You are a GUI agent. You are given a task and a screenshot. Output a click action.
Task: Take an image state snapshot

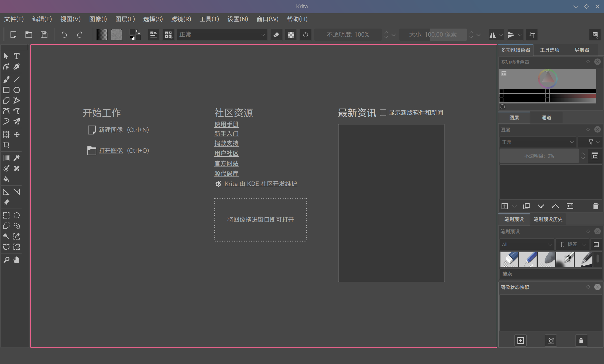(x=551, y=340)
